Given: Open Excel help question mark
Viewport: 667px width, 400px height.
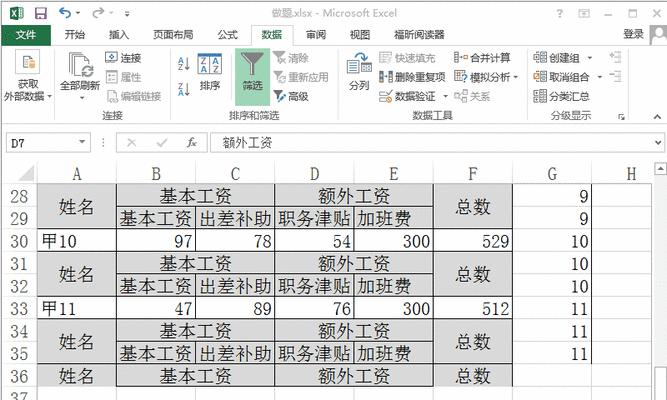Looking at the screenshot, I should (559, 14).
